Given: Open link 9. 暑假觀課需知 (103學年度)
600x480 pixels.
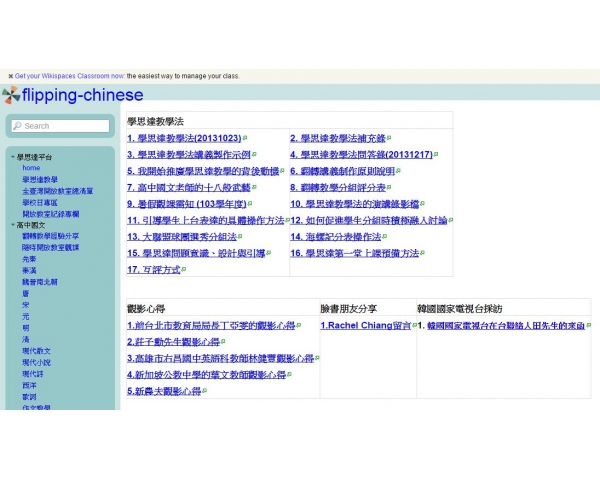Looking at the screenshot, I should point(187,204).
